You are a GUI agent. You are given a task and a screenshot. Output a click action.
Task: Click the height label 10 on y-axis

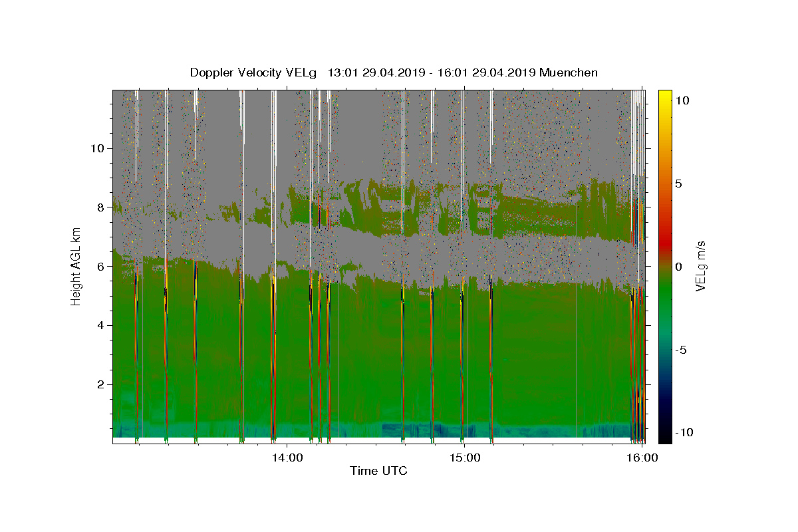click(x=96, y=148)
